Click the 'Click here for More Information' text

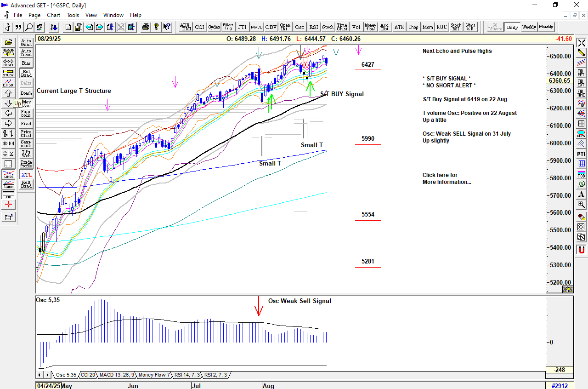click(447, 178)
